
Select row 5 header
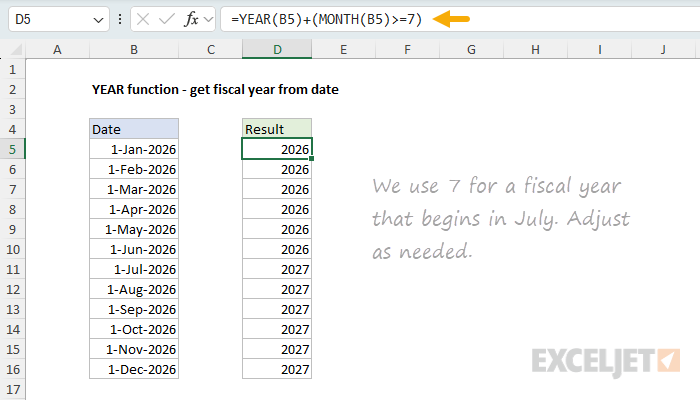[12, 150]
